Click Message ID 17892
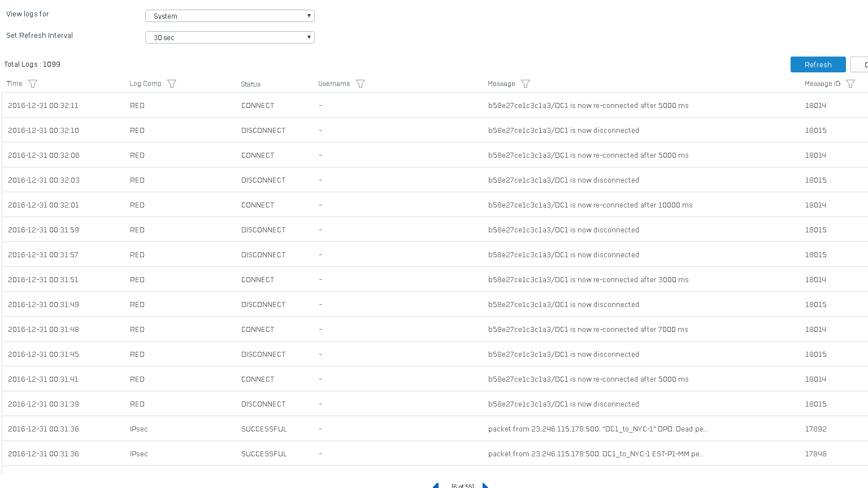 tap(815, 429)
